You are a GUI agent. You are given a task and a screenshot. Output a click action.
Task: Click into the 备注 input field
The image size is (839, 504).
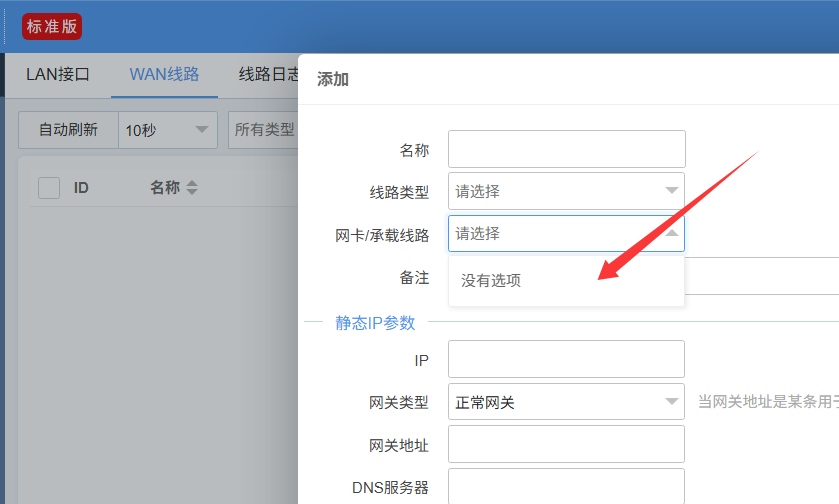pyautogui.click(x=760, y=277)
